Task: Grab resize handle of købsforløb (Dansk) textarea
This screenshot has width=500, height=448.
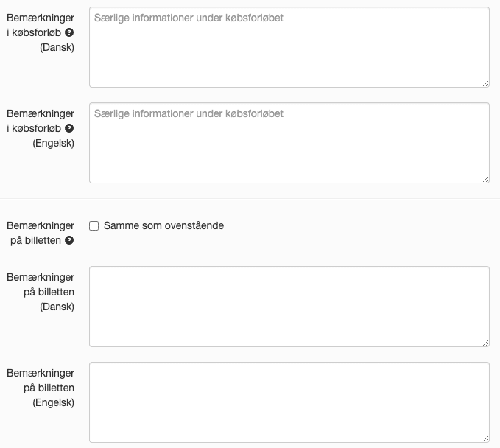Action: pyautogui.click(x=485, y=83)
